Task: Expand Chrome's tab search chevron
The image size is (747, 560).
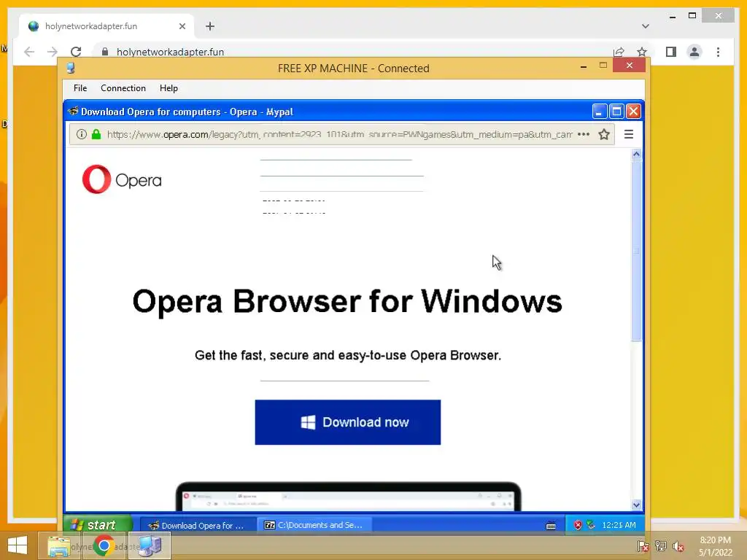Action: (645, 26)
